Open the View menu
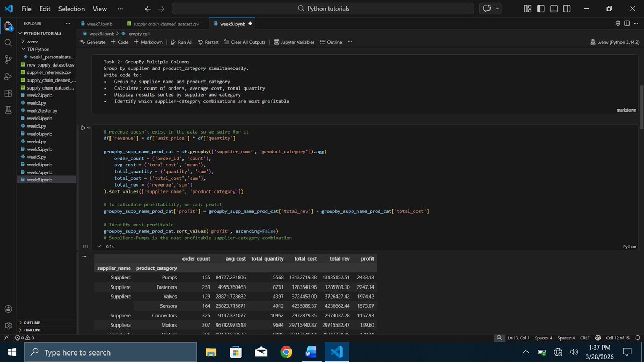This screenshot has width=644, height=362. click(100, 9)
